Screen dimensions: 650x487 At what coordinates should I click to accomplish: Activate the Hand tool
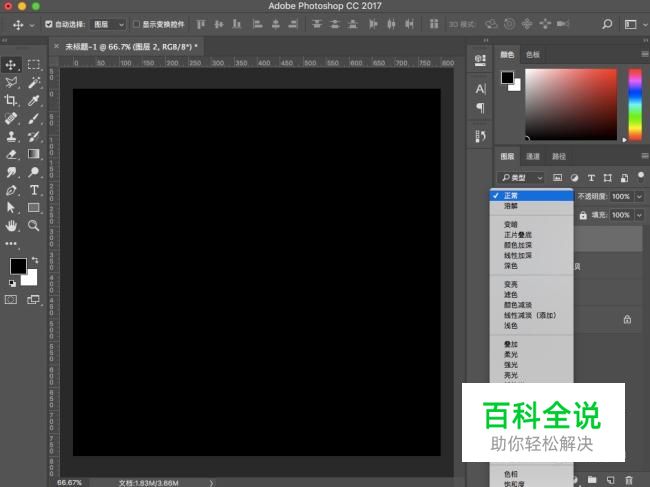click(11, 225)
